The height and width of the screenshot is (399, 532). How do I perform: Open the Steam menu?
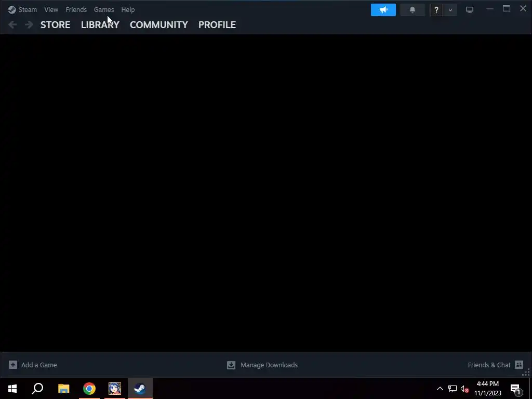pyautogui.click(x=28, y=9)
